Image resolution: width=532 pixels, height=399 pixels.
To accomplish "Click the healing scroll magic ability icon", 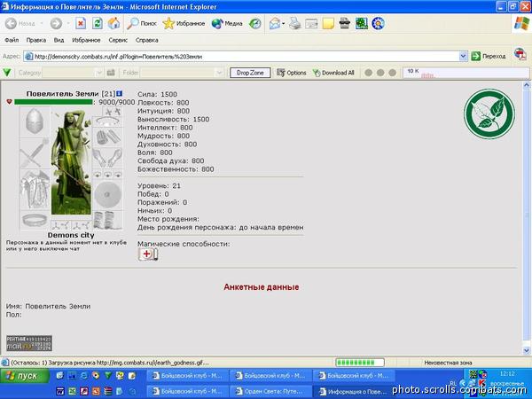I will point(148,254).
